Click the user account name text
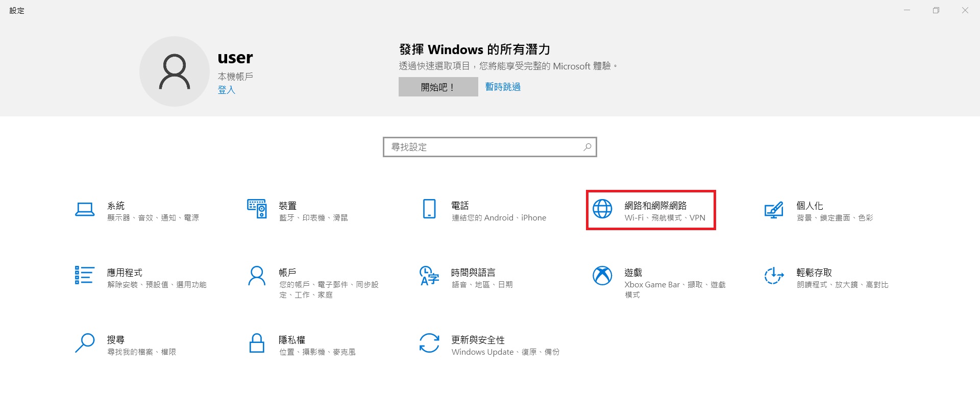Viewport: 980px width, 394px height. (x=235, y=58)
